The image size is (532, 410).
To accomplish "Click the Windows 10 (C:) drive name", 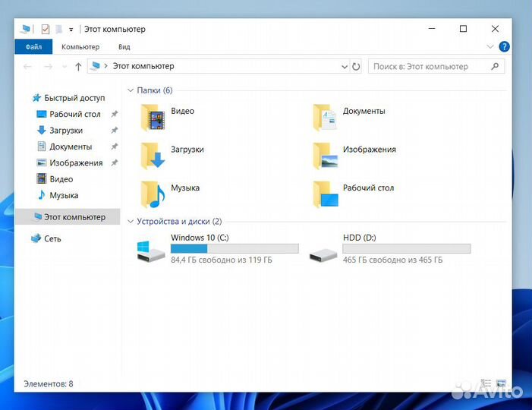I will (200, 238).
